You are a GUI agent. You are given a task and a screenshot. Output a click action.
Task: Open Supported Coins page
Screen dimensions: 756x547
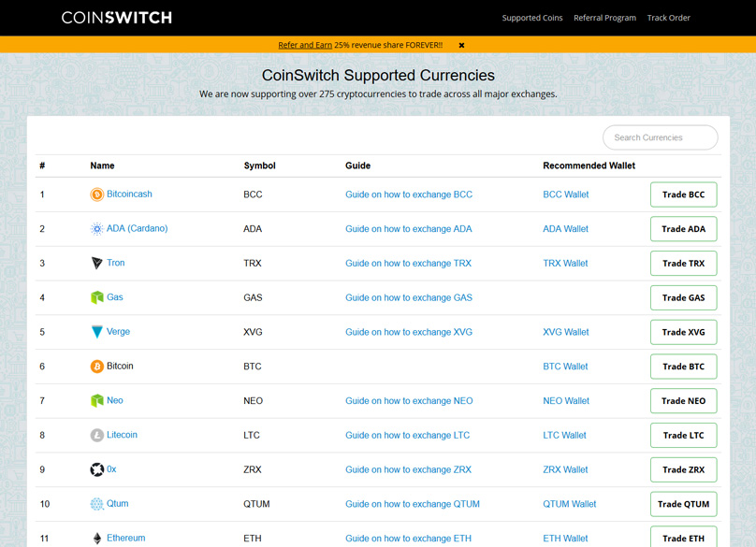click(532, 18)
